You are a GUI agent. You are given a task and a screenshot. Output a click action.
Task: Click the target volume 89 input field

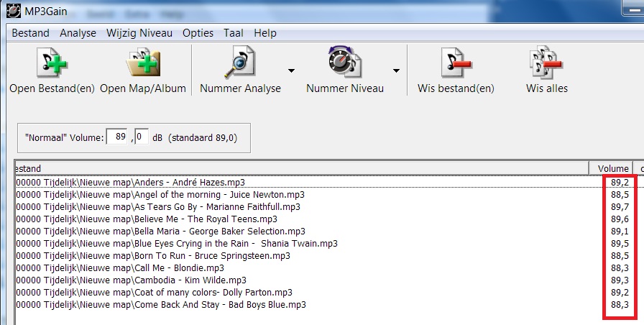pos(117,137)
